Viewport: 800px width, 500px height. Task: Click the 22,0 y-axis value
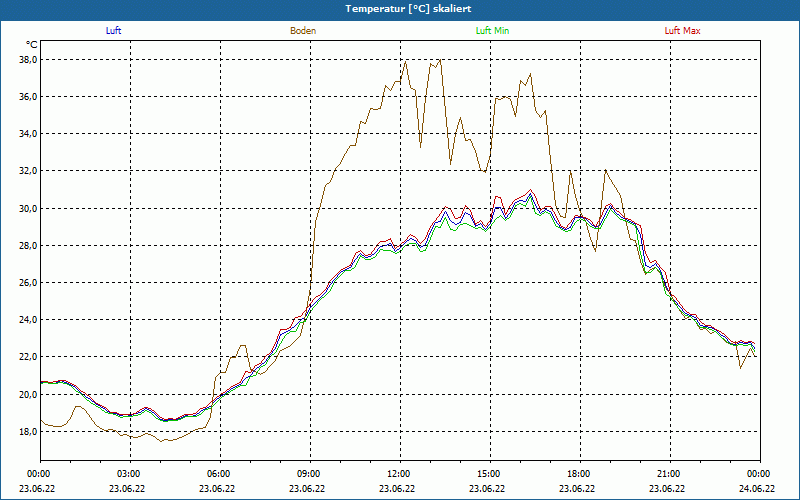(27, 357)
